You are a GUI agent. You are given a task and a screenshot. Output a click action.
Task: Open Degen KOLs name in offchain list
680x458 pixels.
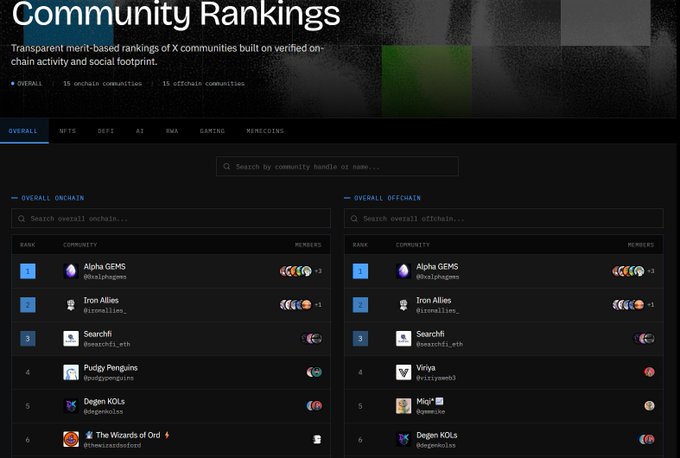437,435
